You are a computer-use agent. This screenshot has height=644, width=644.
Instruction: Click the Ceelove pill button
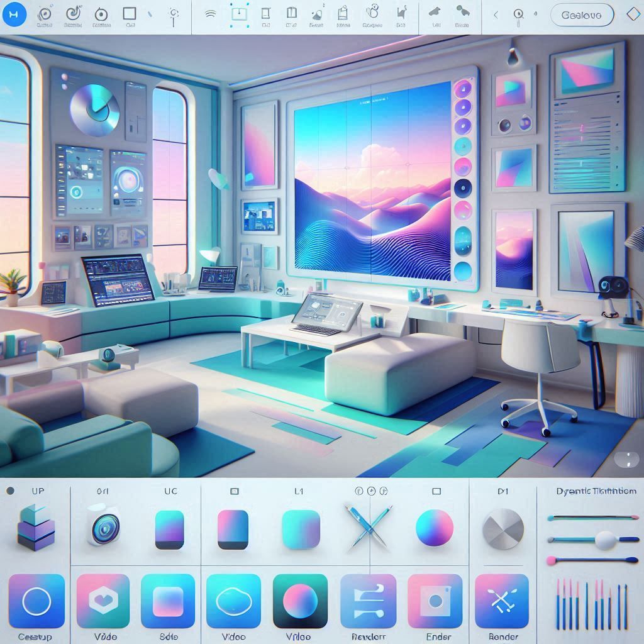pyautogui.click(x=582, y=15)
